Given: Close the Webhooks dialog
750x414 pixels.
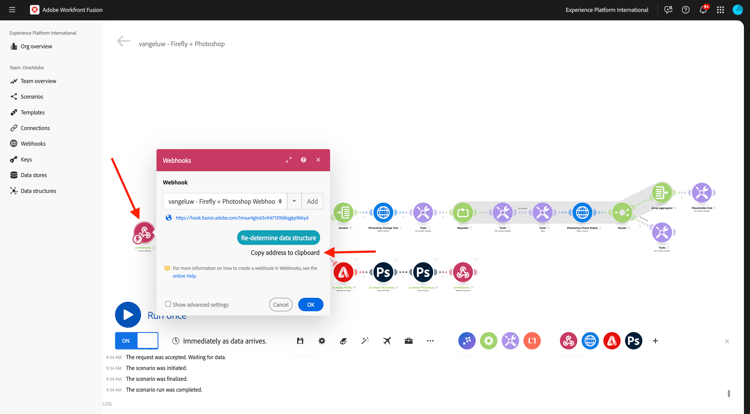Looking at the screenshot, I should [318, 160].
